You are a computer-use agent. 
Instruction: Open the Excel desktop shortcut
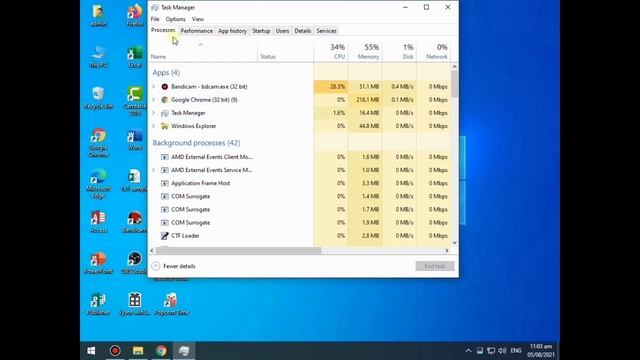(135, 57)
